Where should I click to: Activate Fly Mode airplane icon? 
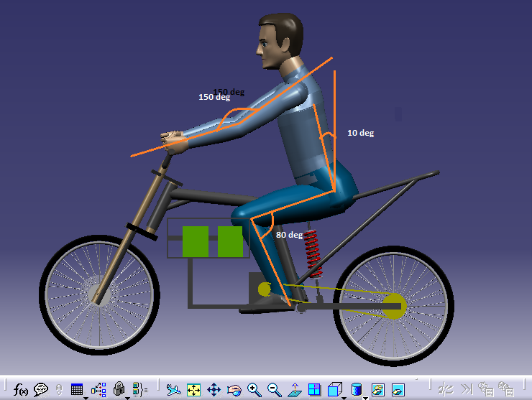click(x=174, y=390)
